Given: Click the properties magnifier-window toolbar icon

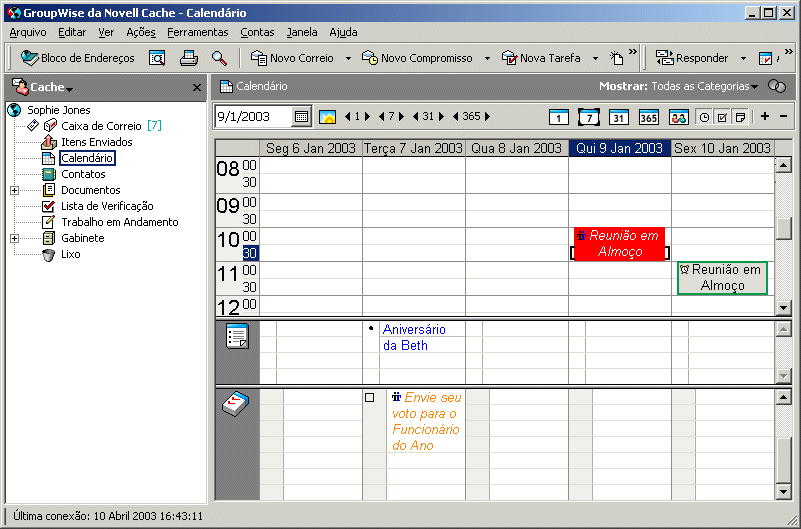Looking at the screenshot, I should [x=157, y=58].
